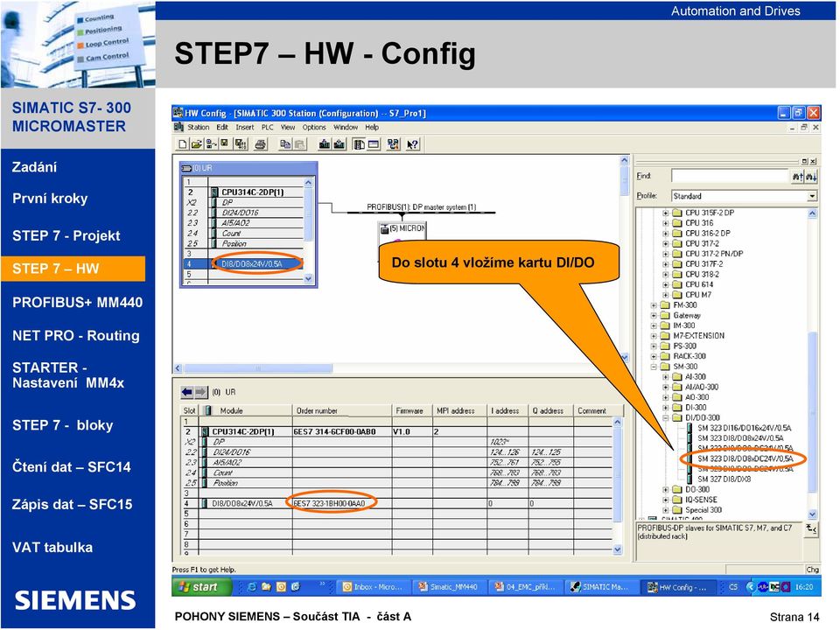Click the New station toolbar icon
The height and width of the screenshot is (630, 840).
click(x=183, y=144)
